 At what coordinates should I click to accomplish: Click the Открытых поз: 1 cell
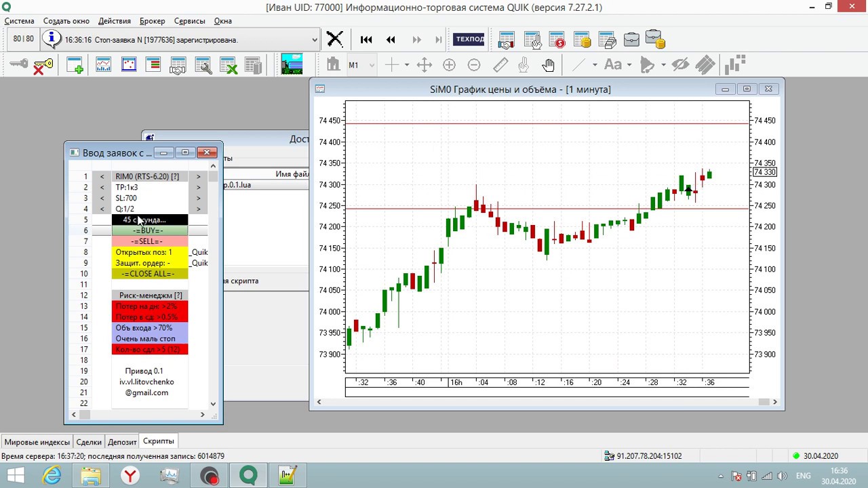click(150, 252)
